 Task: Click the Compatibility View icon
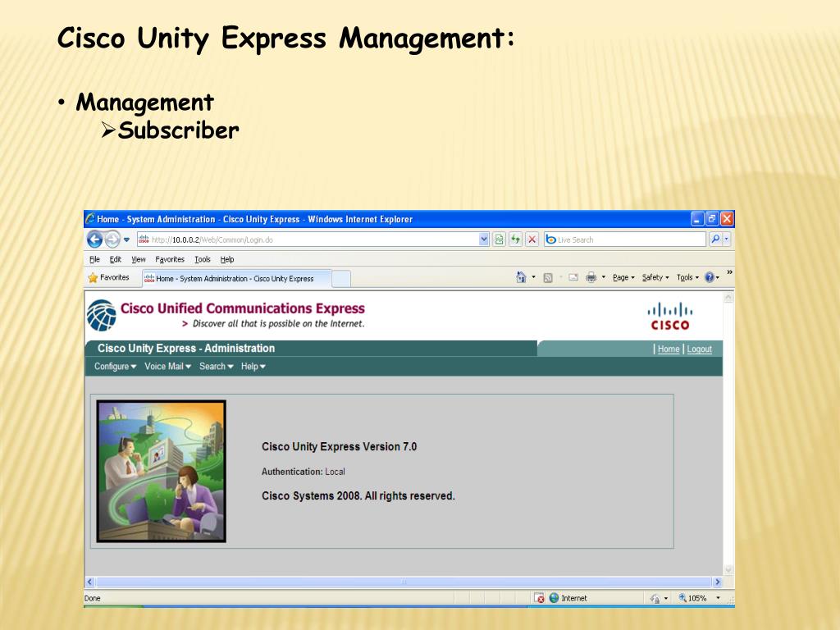[499, 240]
